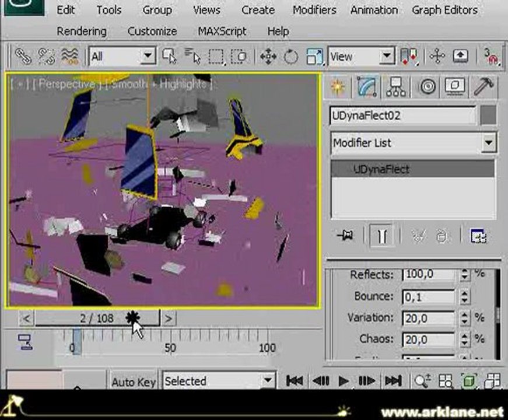Screen dimensions: 508x420
Task: Click the Reflects value field
Action: pos(428,275)
